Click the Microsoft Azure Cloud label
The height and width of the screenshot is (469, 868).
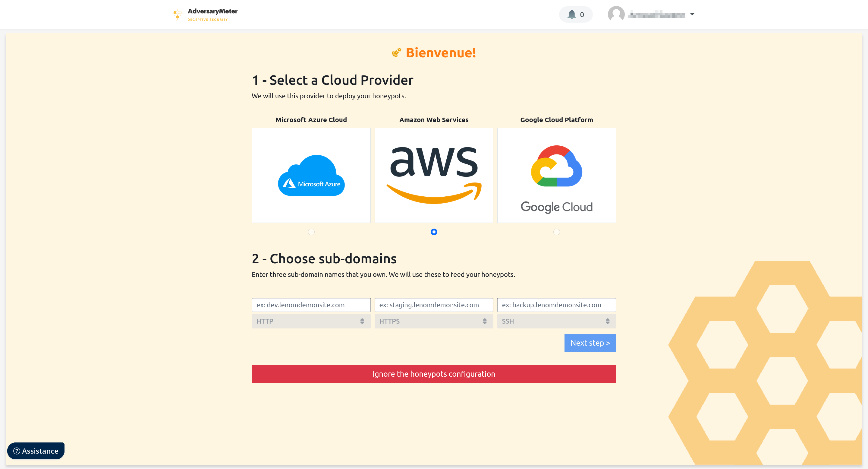click(311, 120)
